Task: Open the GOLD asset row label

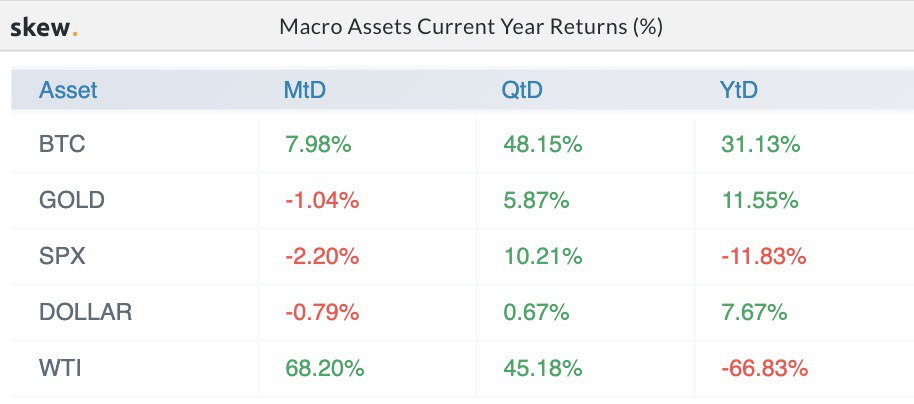Action: (x=71, y=201)
